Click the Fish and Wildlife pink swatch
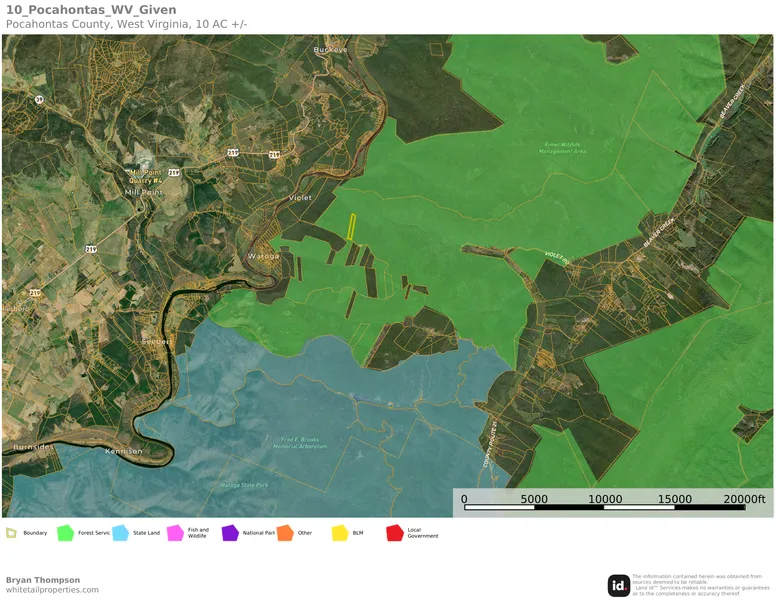The width and height of the screenshot is (776, 600). click(176, 533)
